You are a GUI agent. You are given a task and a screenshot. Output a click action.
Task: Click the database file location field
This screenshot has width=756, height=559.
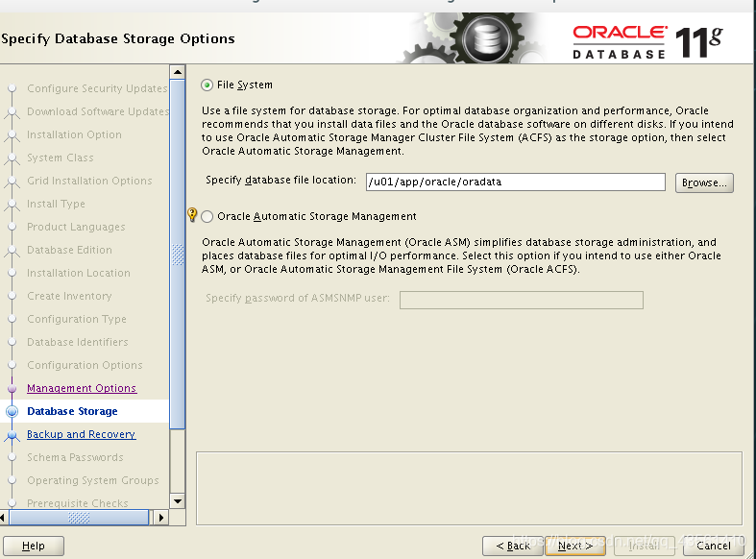point(516,182)
